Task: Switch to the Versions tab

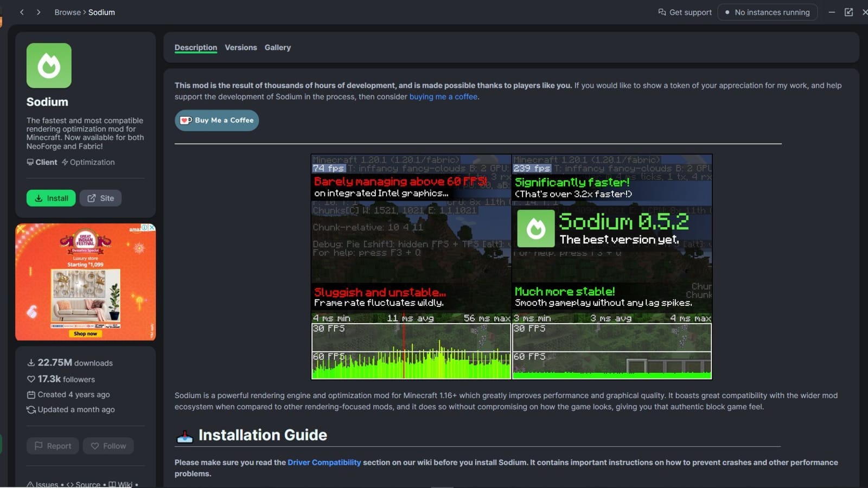Action: click(x=241, y=47)
